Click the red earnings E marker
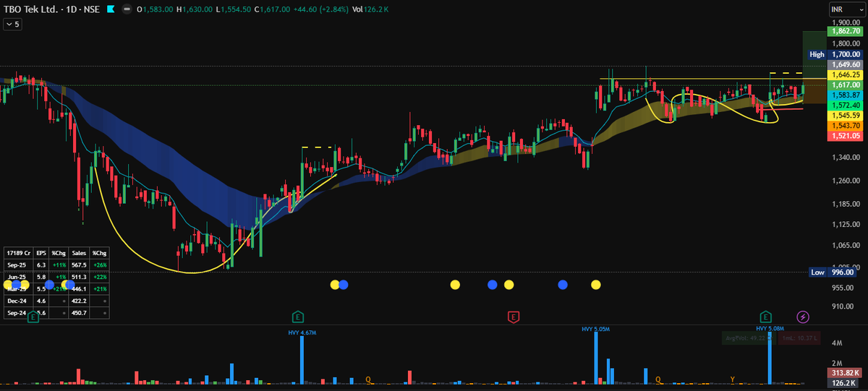 tap(513, 317)
